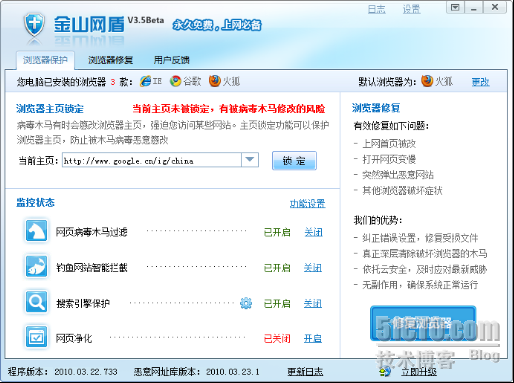Open the 日志 link at top
This screenshot has height=383, width=514.
(377, 9)
